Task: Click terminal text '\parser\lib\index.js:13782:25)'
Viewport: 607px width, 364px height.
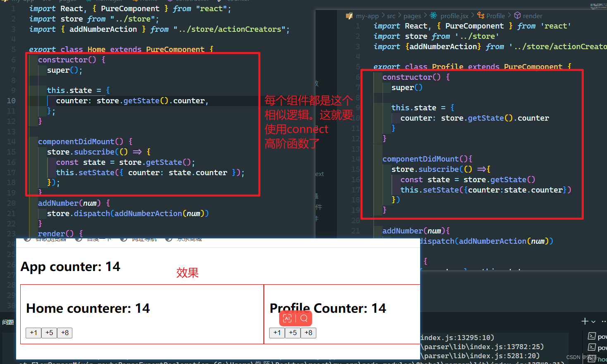Action: point(482,347)
